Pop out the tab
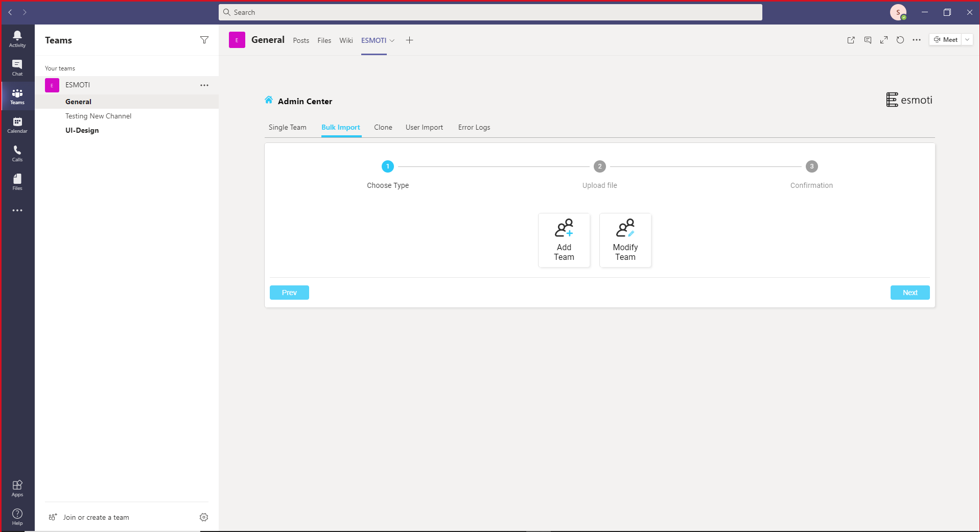Screen dimensions: 980x532 point(851,40)
